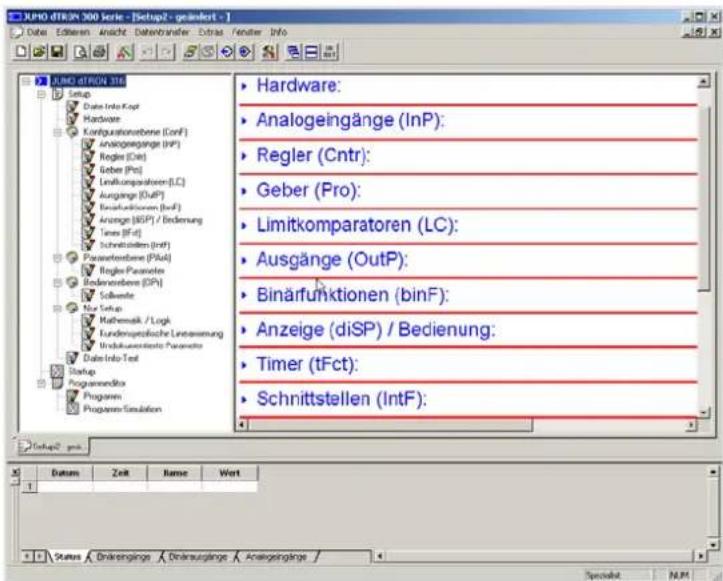Screen dimensions: 723x581
Task: Click the JUMO app icon in title bar
Action: coord(15,18)
